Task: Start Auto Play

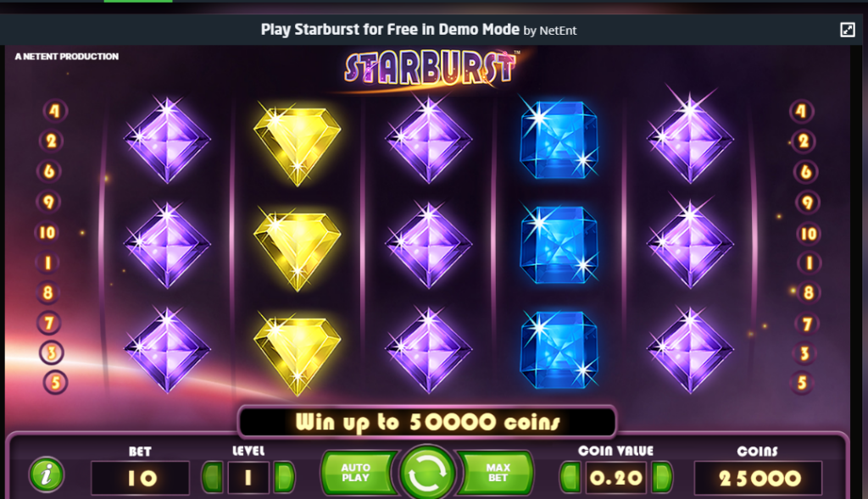Action: (357, 473)
